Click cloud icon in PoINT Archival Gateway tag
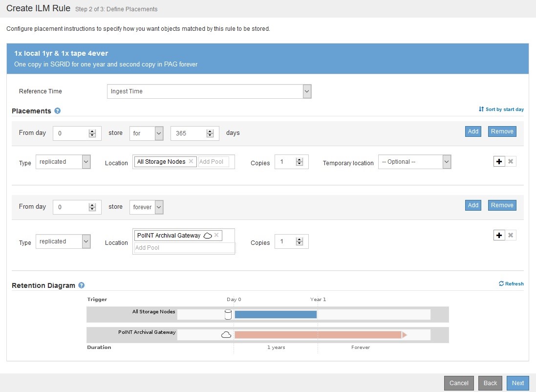The width and height of the screenshot is (536, 392). coord(208,236)
